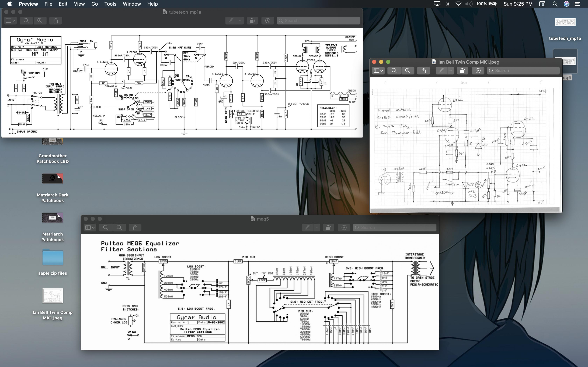Image resolution: width=588 pixels, height=367 pixels.
Task: Open the Help menu
Action: [152, 4]
